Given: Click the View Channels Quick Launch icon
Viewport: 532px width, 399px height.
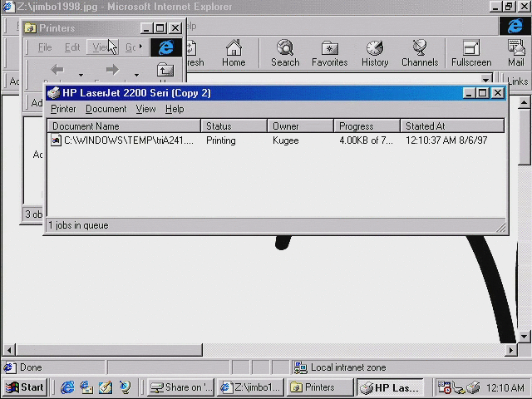Looking at the screenshot, I should click(x=125, y=387).
